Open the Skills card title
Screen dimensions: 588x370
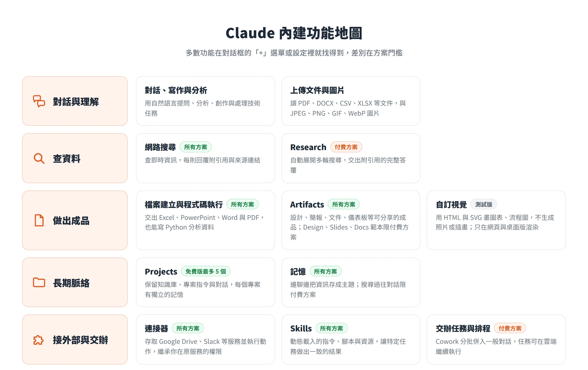pos(301,328)
